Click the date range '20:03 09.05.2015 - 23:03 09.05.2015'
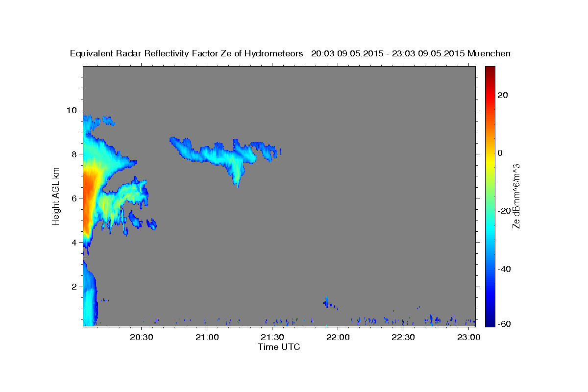Viewport: 588px width, 392px height. tap(388, 54)
